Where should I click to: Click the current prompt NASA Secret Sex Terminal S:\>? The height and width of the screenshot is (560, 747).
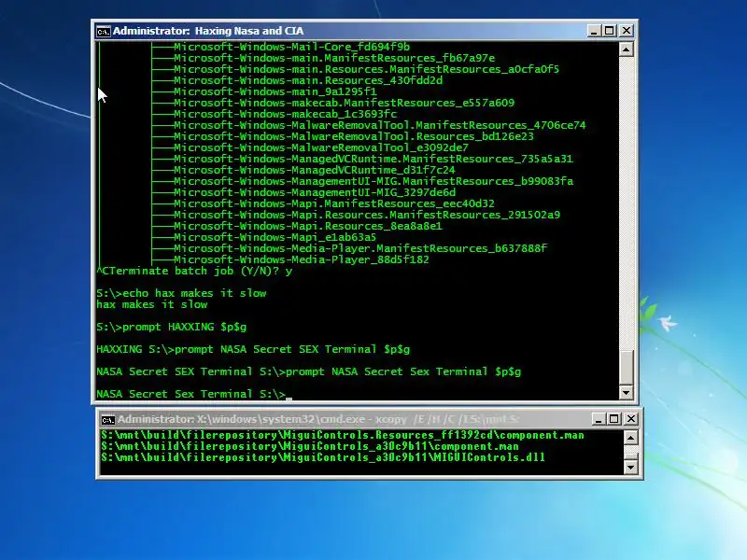(x=190, y=394)
